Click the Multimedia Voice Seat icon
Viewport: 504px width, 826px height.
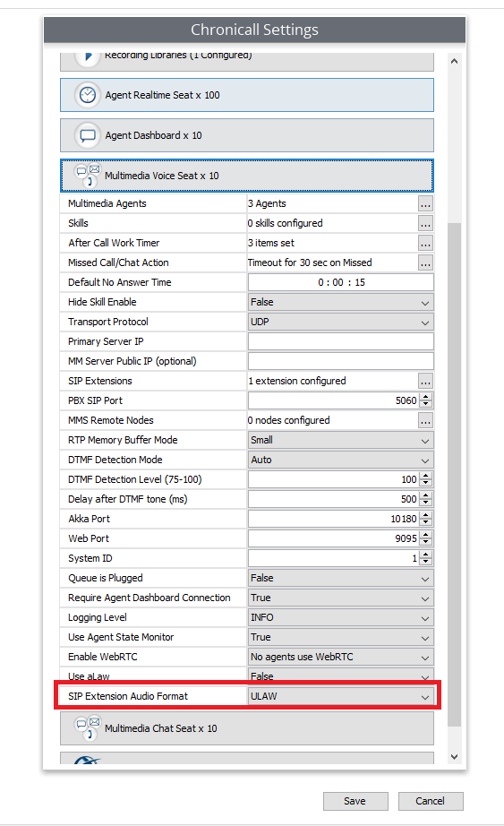[x=88, y=176]
